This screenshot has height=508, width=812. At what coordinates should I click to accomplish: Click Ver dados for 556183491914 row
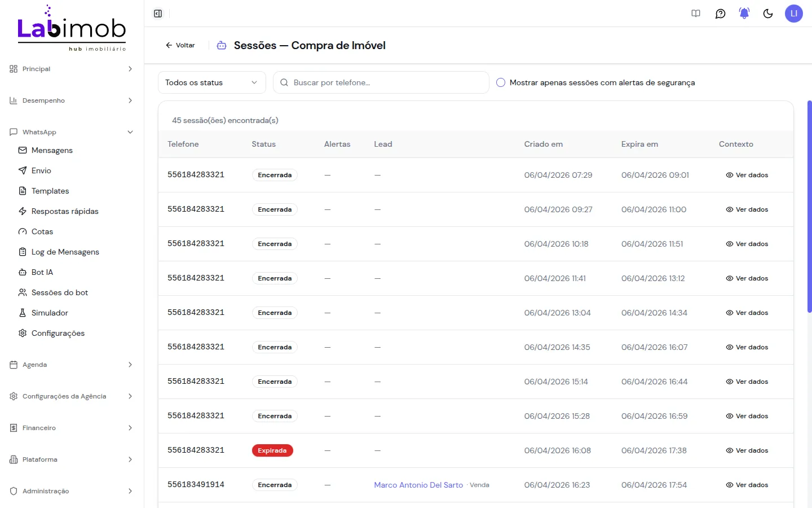click(x=747, y=485)
